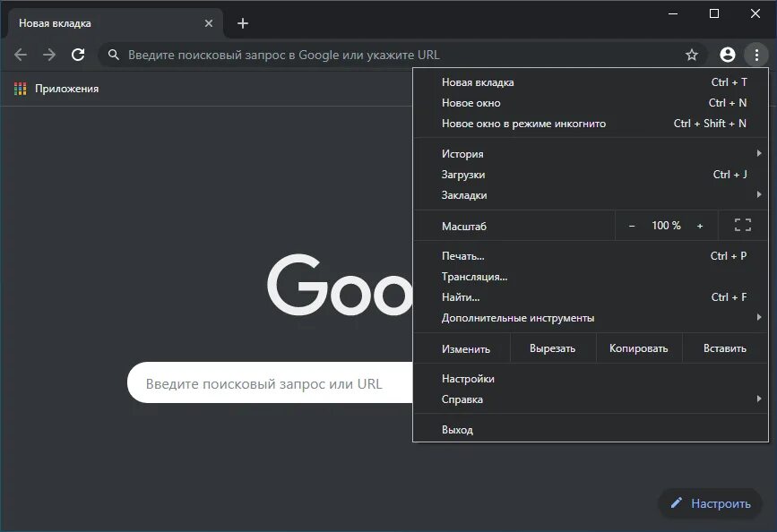The height and width of the screenshot is (532, 777).
Task: Click the Настроить customize button
Action: click(x=710, y=503)
